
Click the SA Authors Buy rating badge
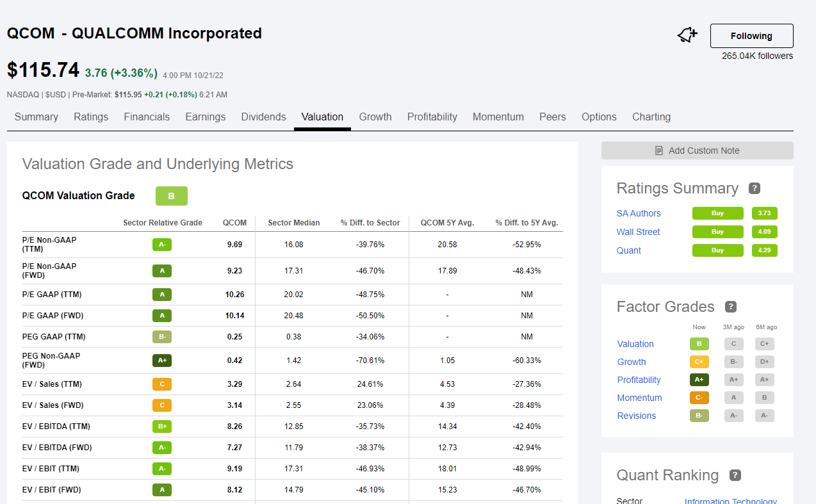pos(718,213)
